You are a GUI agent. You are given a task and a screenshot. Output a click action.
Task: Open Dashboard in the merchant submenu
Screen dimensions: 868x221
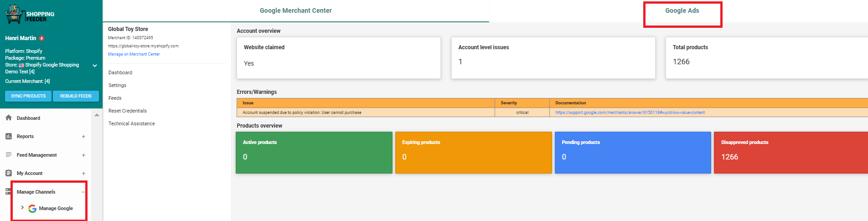(120, 72)
